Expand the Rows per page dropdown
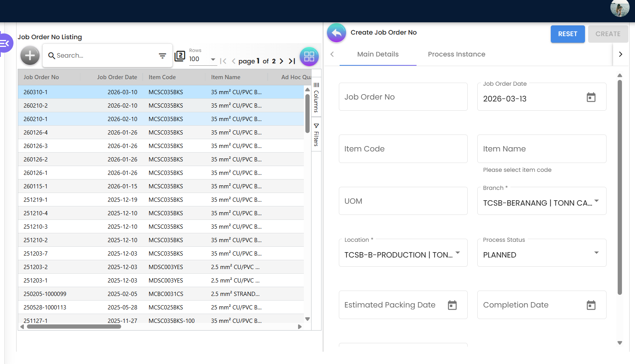 [213, 60]
